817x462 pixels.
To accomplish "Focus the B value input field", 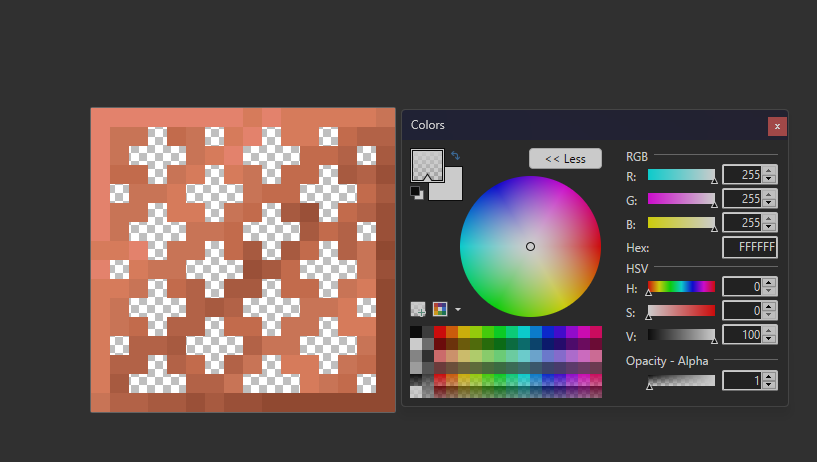I will click(x=742, y=222).
